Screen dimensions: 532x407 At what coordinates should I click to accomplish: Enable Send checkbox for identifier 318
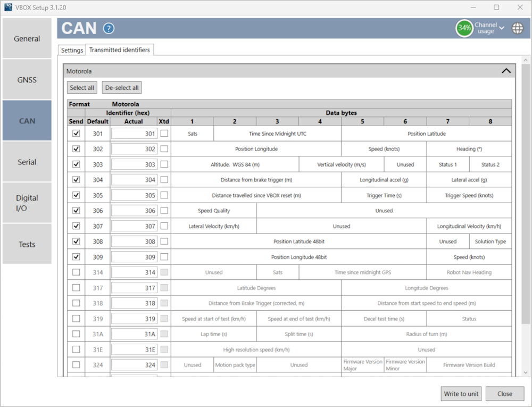(x=76, y=303)
